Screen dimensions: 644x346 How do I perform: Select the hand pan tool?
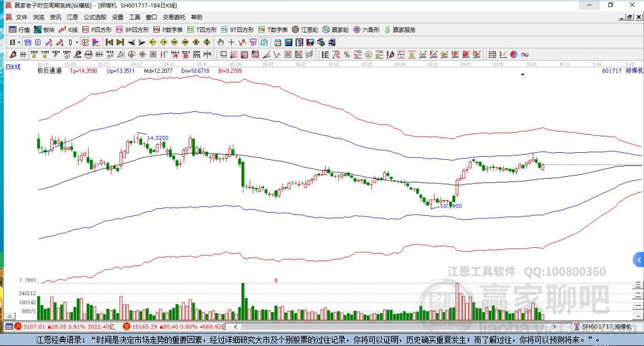point(221,42)
